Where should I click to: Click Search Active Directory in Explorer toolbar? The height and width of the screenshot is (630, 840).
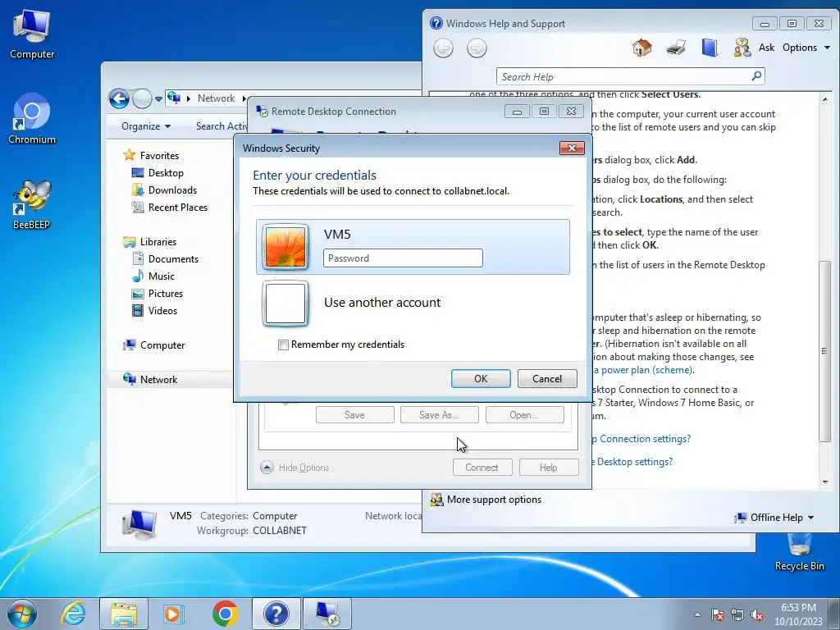pyautogui.click(x=221, y=126)
